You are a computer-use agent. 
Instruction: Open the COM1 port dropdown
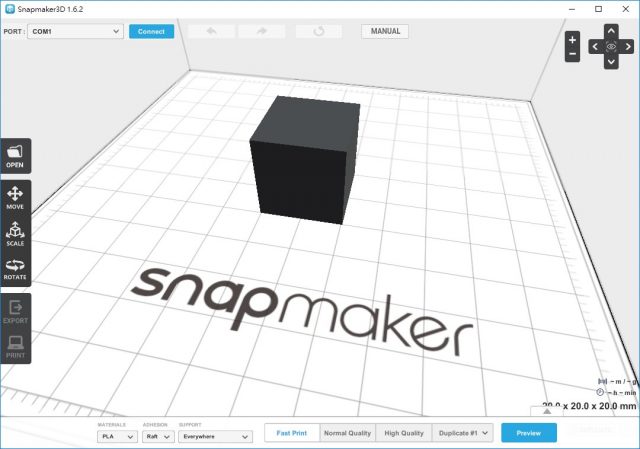[76, 31]
